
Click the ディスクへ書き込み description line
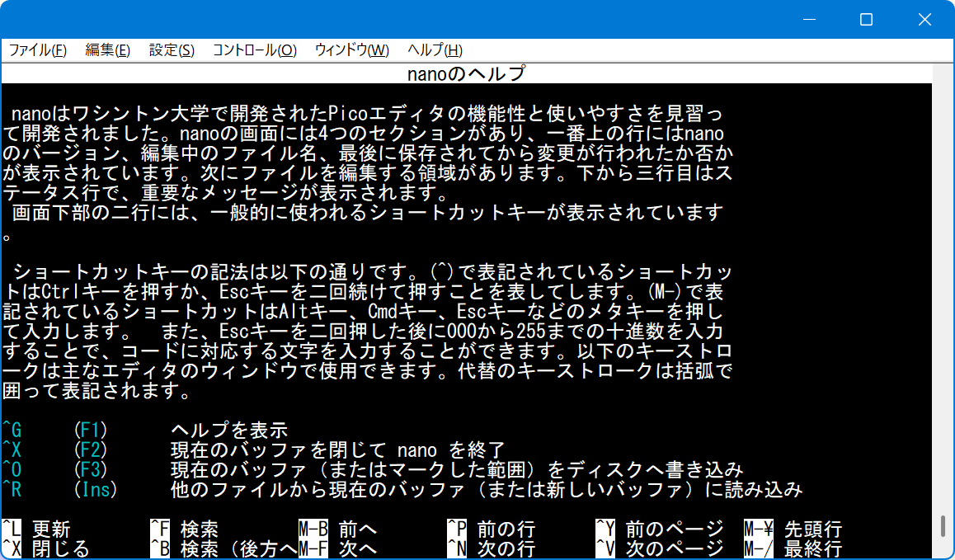[458, 470]
